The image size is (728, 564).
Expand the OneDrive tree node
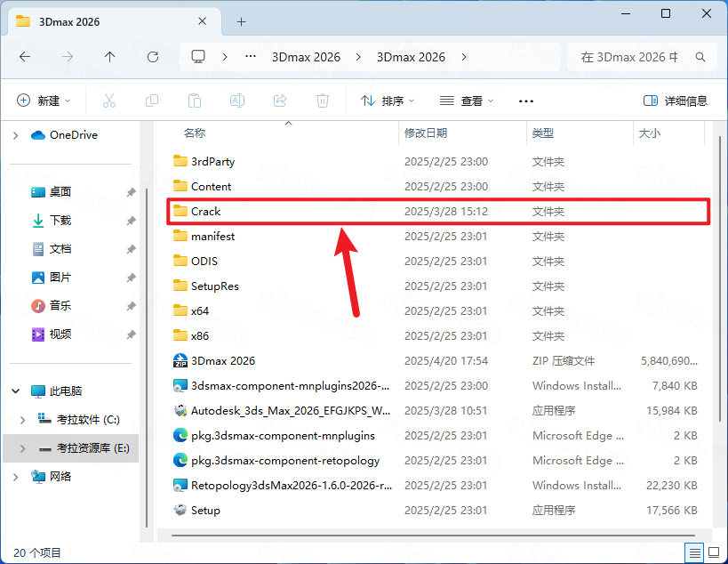[x=16, y=135]
